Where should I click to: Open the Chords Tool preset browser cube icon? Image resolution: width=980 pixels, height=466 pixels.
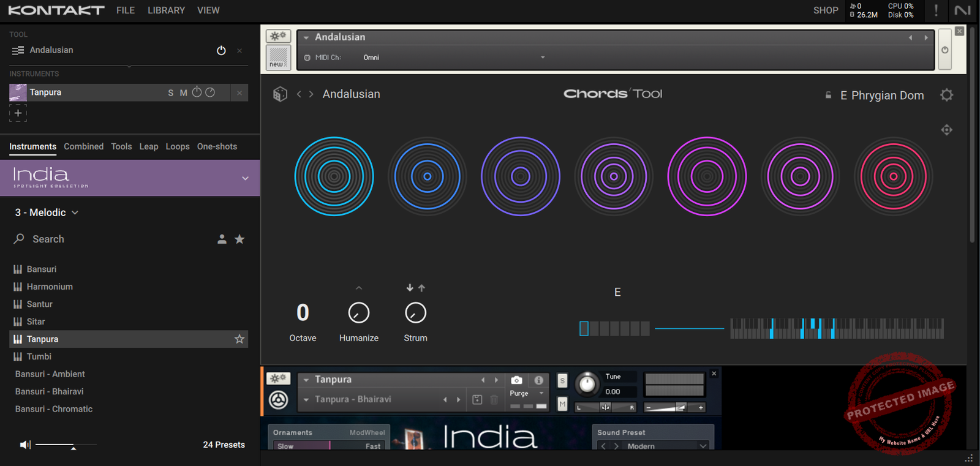tap(280, 94)
